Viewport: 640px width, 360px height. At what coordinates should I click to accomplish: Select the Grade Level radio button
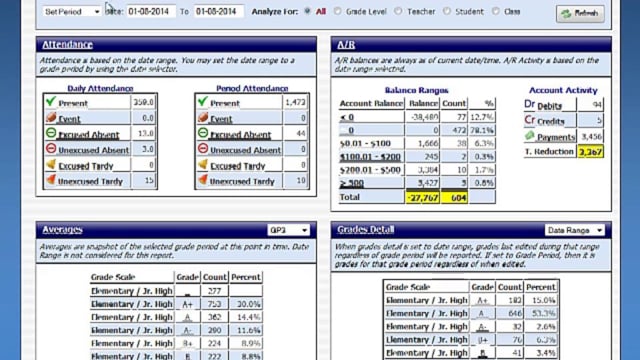click(337, 11)
